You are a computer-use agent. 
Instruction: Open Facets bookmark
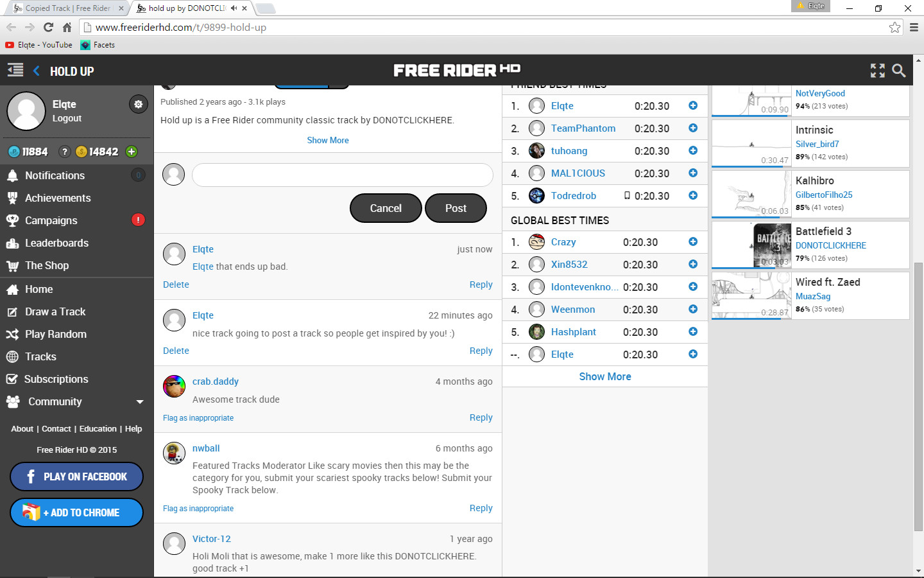98,45
